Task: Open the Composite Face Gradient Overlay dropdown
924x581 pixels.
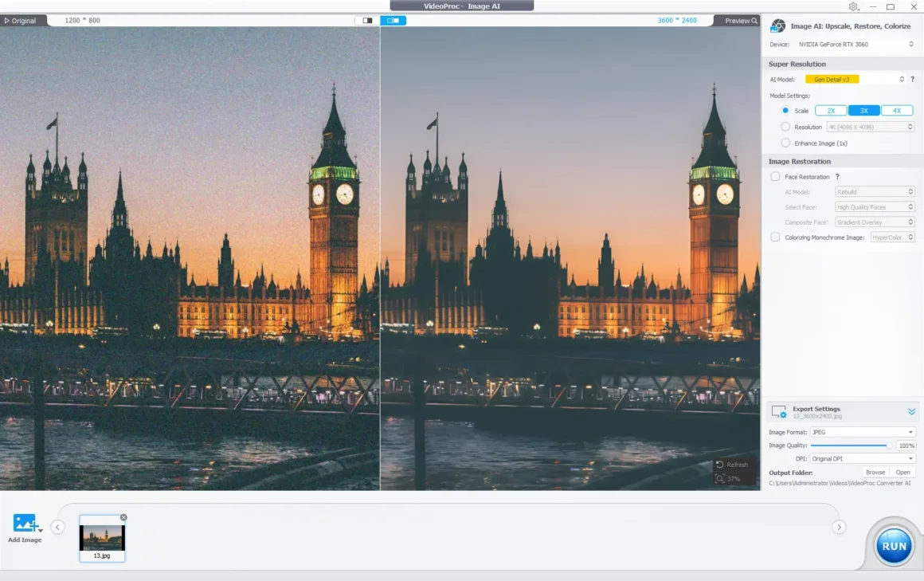Action: (x=875, y=222)
